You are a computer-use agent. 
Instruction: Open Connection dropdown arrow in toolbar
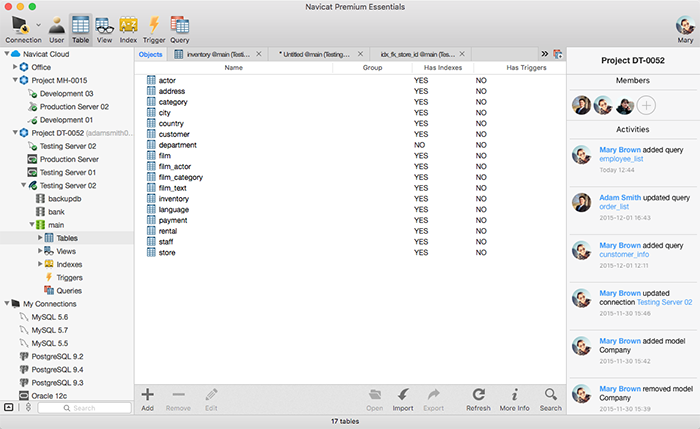(x=38, y=25)
